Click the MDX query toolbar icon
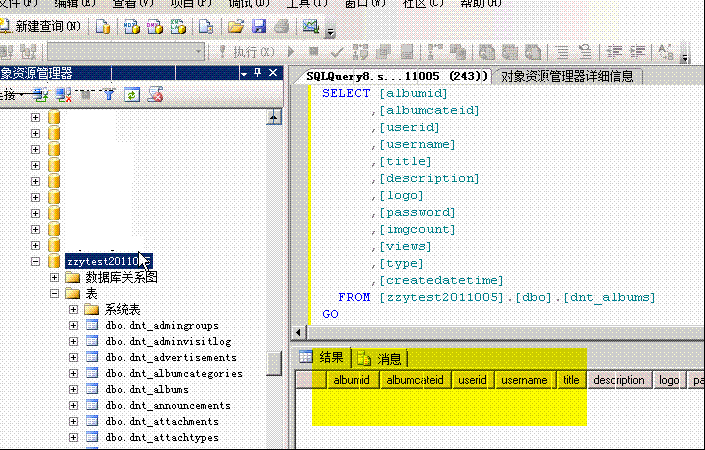Screen dimensions: 705x450 (131, 27)
